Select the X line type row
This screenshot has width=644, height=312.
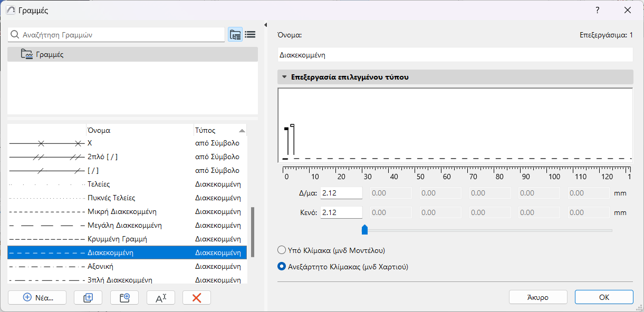[x=127, y=143]
